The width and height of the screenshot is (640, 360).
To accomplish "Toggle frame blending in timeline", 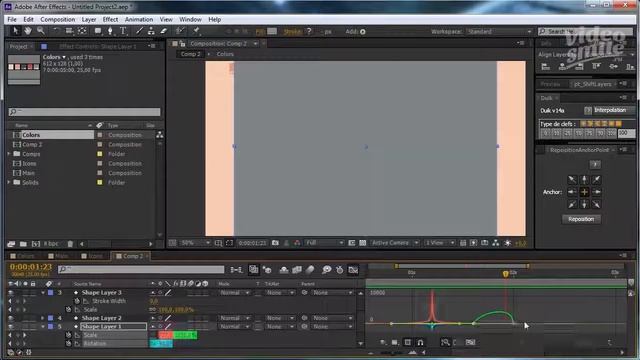I will coord(297,269).
